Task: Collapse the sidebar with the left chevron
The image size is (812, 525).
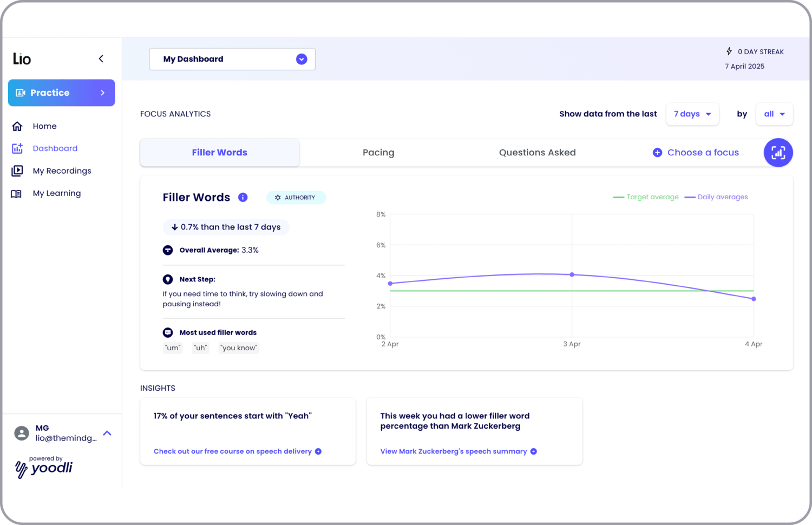Action: (101, 58)
